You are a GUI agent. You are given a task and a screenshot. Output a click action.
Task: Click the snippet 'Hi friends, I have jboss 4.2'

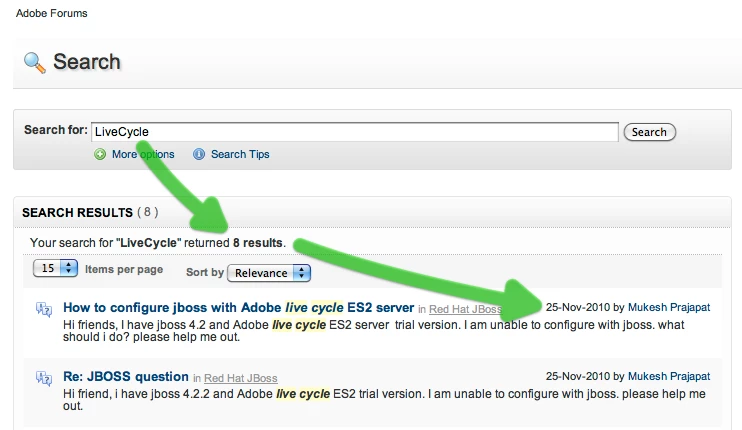click(x=373, y=331)
